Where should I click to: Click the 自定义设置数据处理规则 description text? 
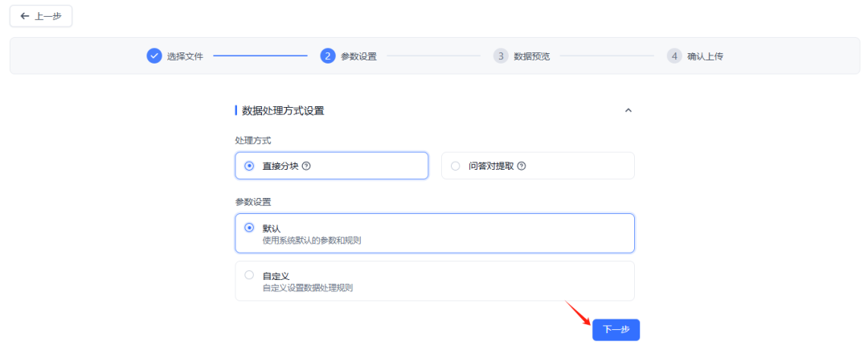click(308, 287)
